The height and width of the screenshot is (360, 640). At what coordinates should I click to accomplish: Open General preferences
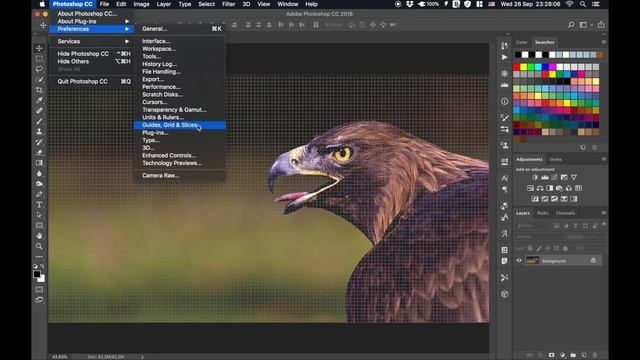coord(180,29)
